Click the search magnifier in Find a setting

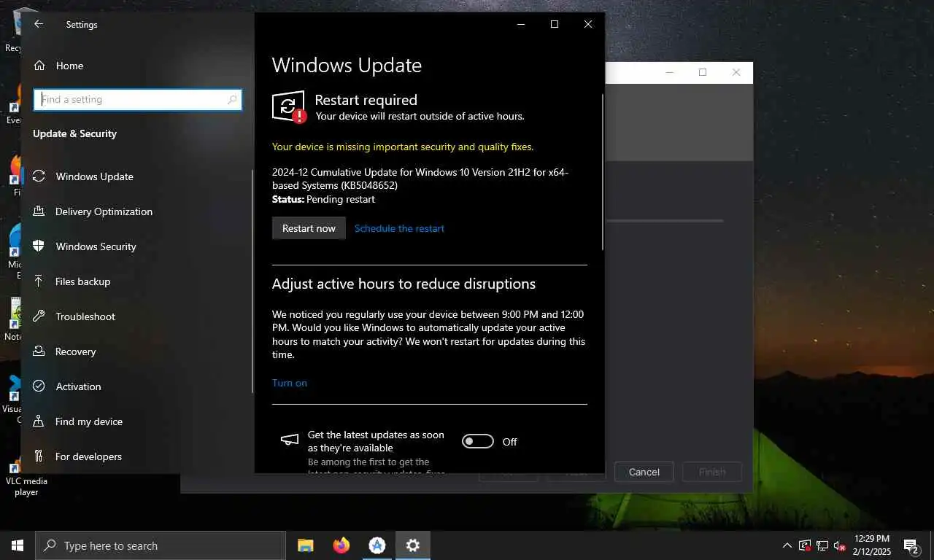tap(232, 100)
